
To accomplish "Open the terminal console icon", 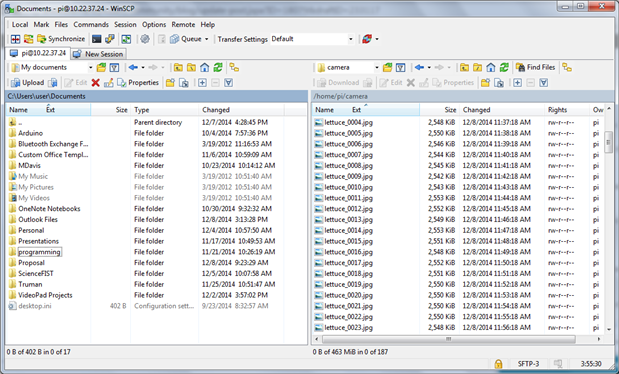I will 96,39.
